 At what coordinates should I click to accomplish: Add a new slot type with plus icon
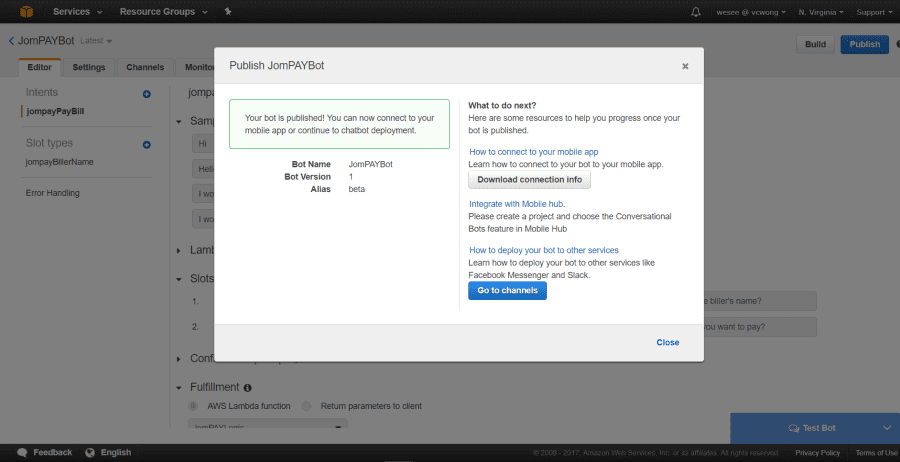click(146, 145)
